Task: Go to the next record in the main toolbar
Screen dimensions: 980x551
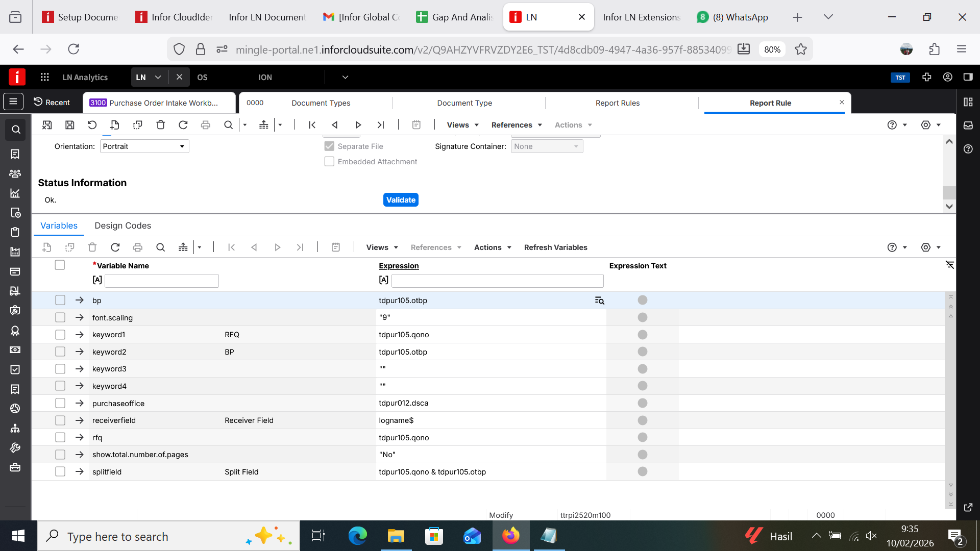Action: point(358,125)
